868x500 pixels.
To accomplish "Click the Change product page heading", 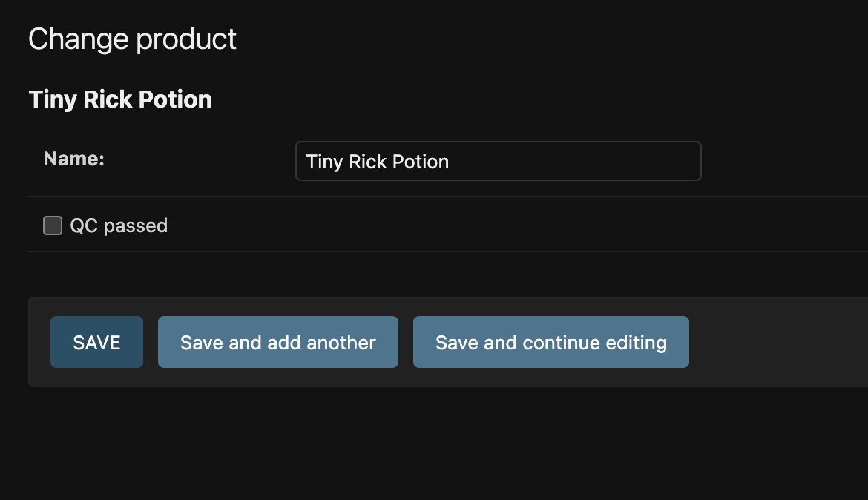I will [x=132, y=39].
